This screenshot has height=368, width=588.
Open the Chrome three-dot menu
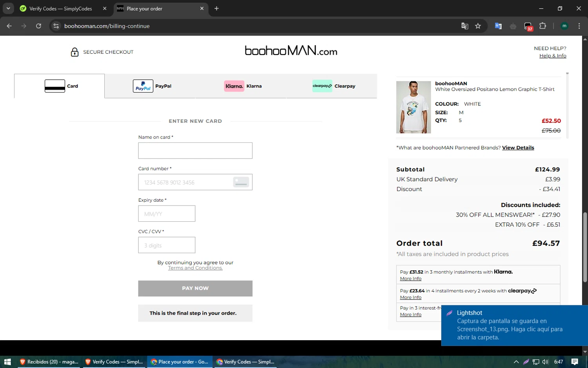pos(579,26)
